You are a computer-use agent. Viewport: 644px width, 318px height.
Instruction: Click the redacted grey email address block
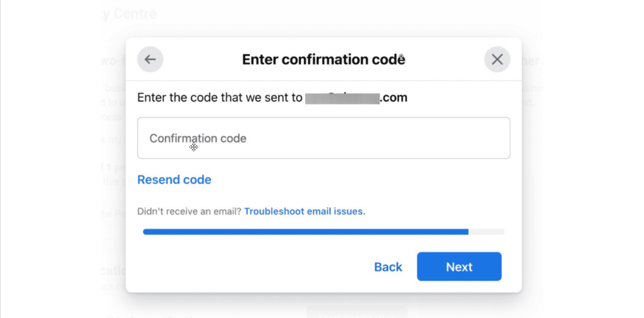(x=342, y=98)
